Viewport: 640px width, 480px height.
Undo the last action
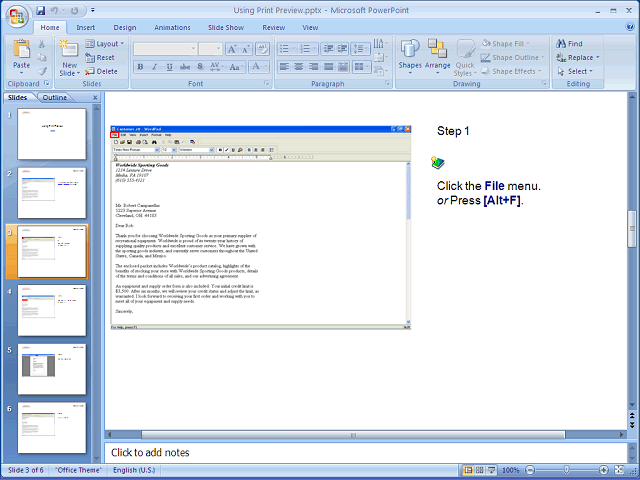click(54, 11)
